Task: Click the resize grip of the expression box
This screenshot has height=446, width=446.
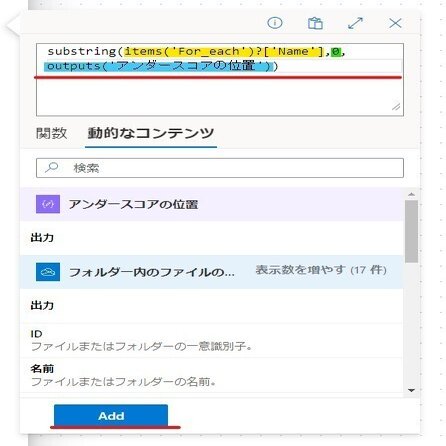Action: [396, 107]
